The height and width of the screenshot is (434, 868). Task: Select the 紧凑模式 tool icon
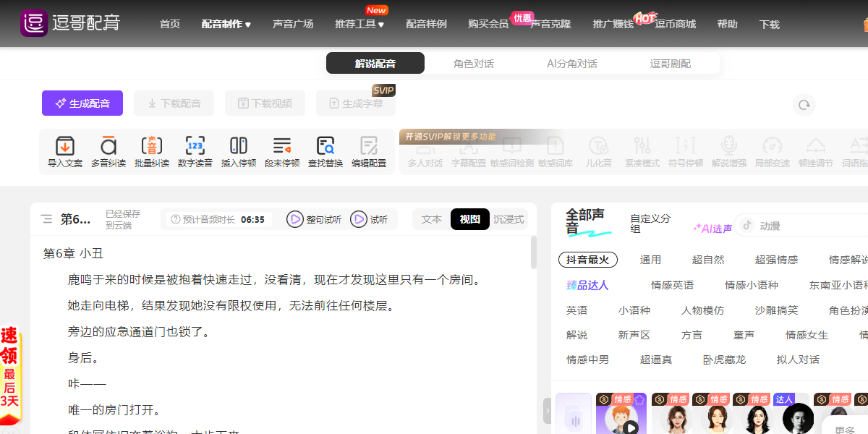tap(642, 147)
